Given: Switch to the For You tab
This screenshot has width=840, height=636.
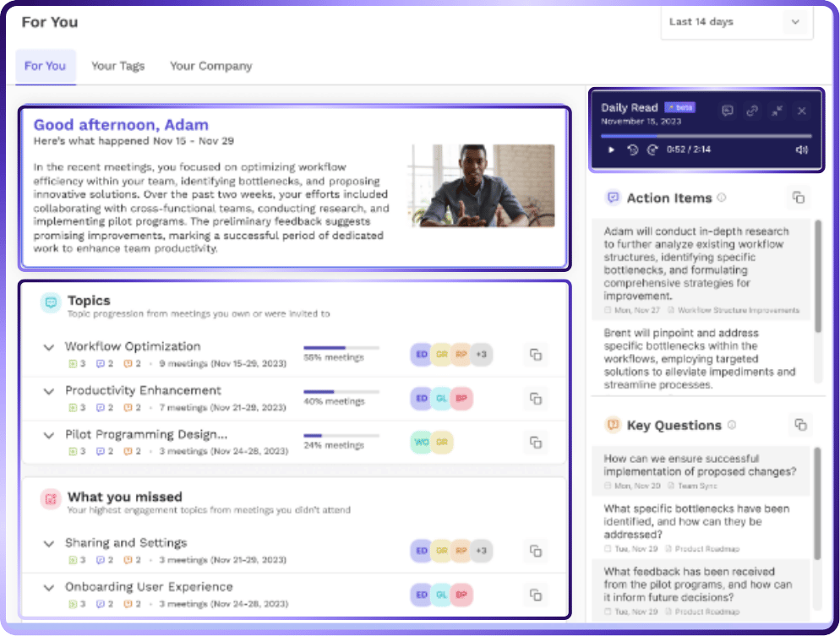Looking at the screenshot, I should pos(46,67).
